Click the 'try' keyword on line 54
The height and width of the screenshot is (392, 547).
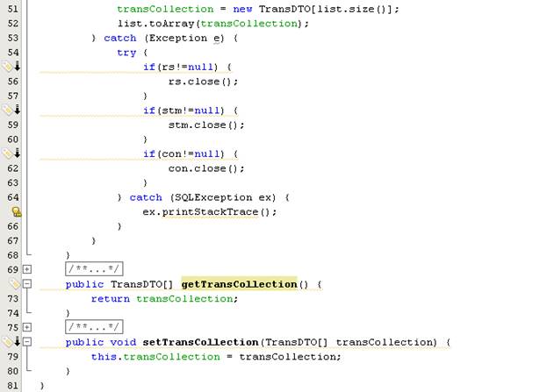click(126, 53)
